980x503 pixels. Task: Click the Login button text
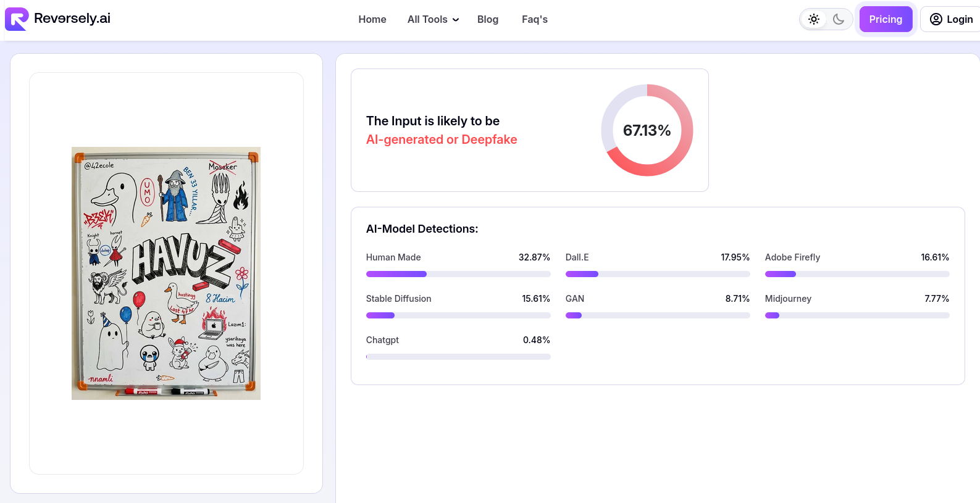coord(959,20)
